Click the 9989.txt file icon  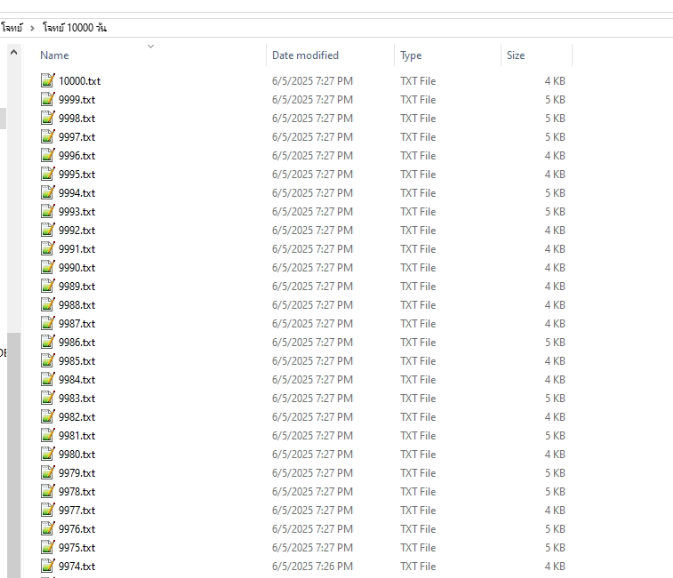coord(48,286)
